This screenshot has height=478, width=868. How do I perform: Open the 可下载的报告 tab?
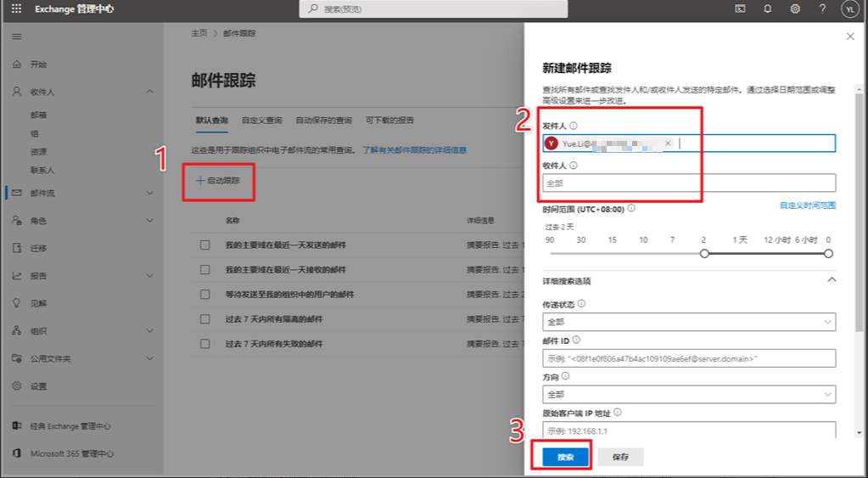(x=389, y=121)
